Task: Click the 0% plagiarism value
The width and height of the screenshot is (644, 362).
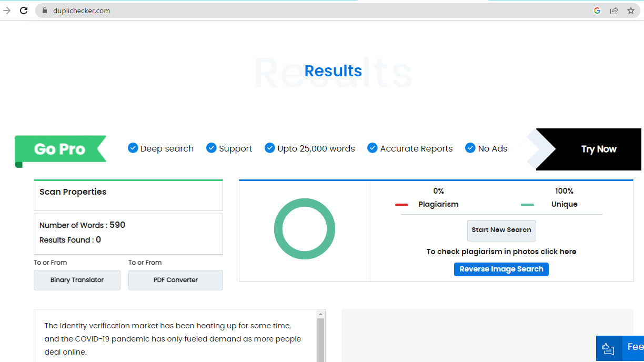Action: 438,191
